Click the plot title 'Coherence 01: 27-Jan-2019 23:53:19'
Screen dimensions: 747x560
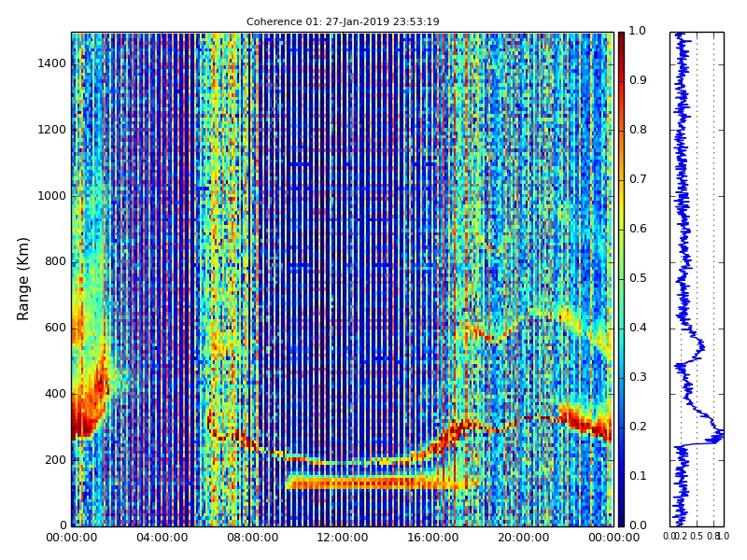[343, 21]
